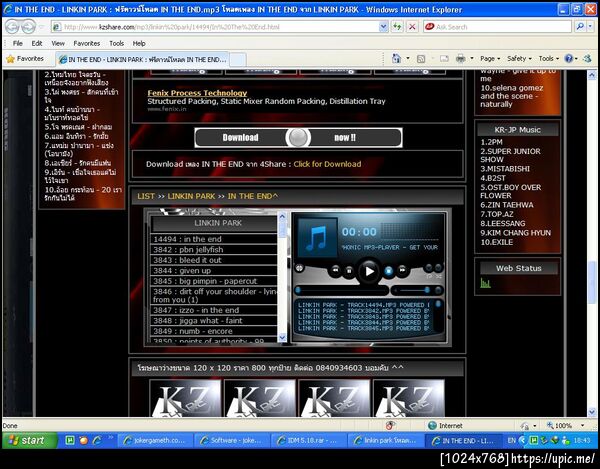Click the LIST breadcrumb link
600x469 pixels.
tap(146, 196)
